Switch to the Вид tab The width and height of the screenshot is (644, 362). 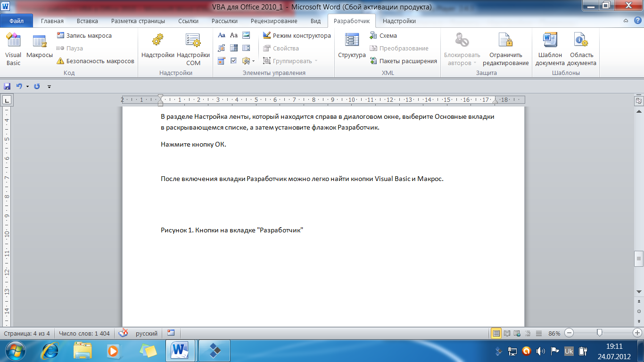coord(315,21)
